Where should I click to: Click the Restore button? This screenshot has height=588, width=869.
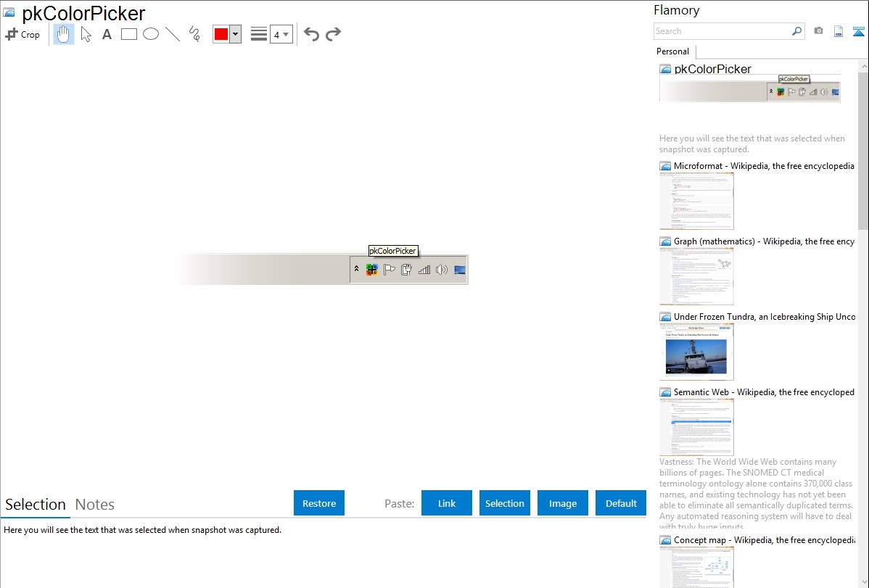pyautogui.click(x=319, y=503)
